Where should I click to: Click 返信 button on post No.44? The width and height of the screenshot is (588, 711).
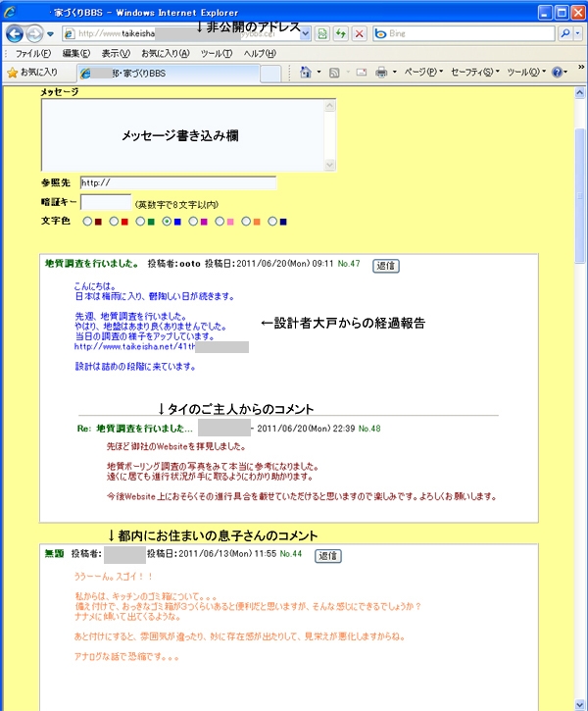point(328,556)
